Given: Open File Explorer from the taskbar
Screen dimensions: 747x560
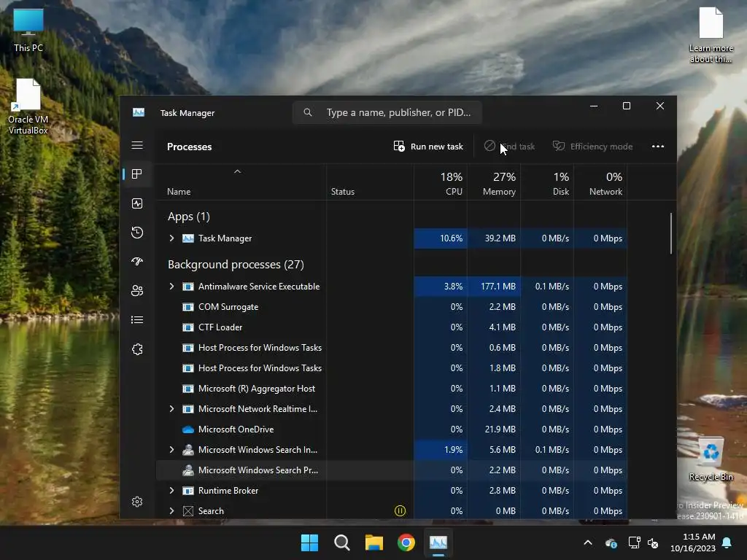Looking at the screenshot, I should (x=374, y=542).
